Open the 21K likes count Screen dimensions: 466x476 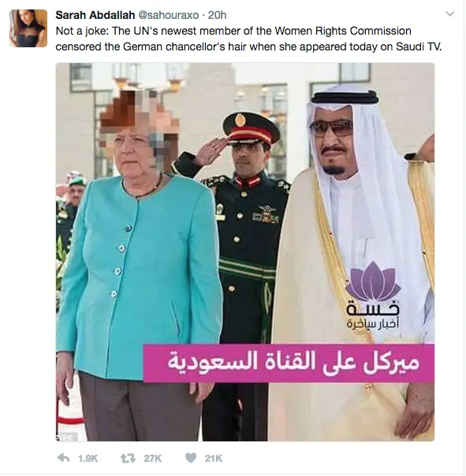point(213,458)
